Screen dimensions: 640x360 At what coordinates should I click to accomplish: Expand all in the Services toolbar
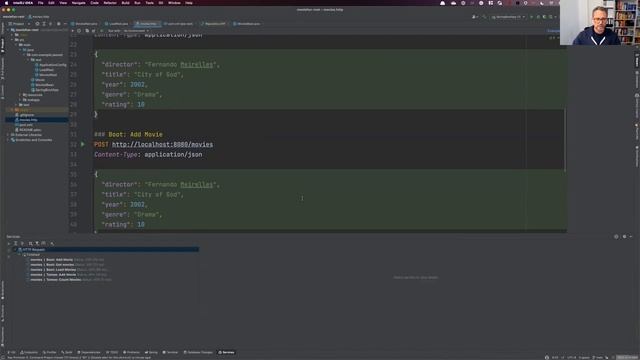click(16, 243)
